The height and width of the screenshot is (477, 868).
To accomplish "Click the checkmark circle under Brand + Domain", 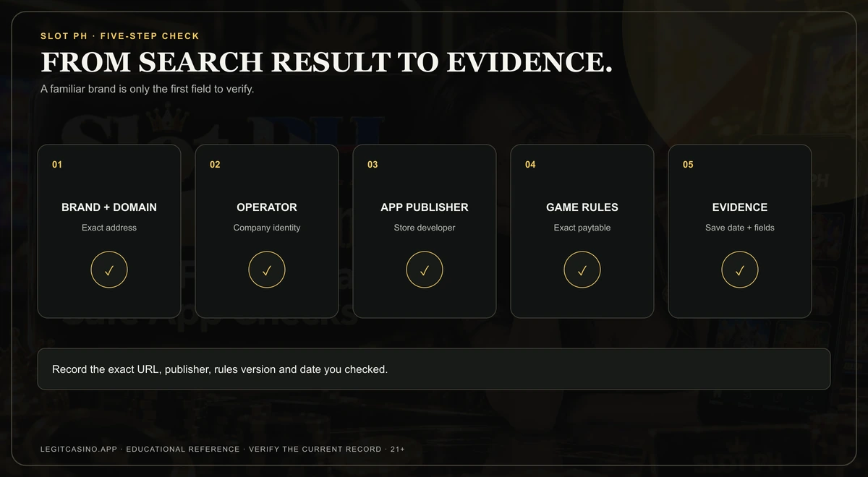I will 109,270.
